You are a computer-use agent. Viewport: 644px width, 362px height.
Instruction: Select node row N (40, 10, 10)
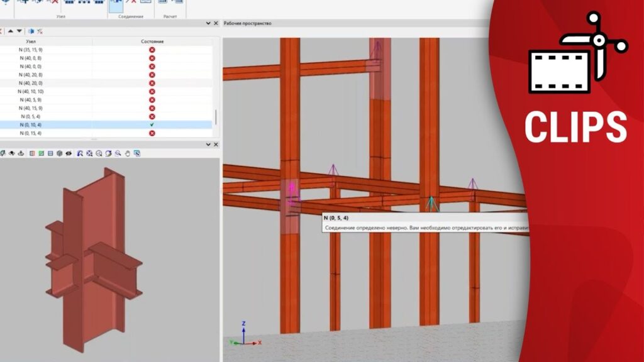pos(31,91)
